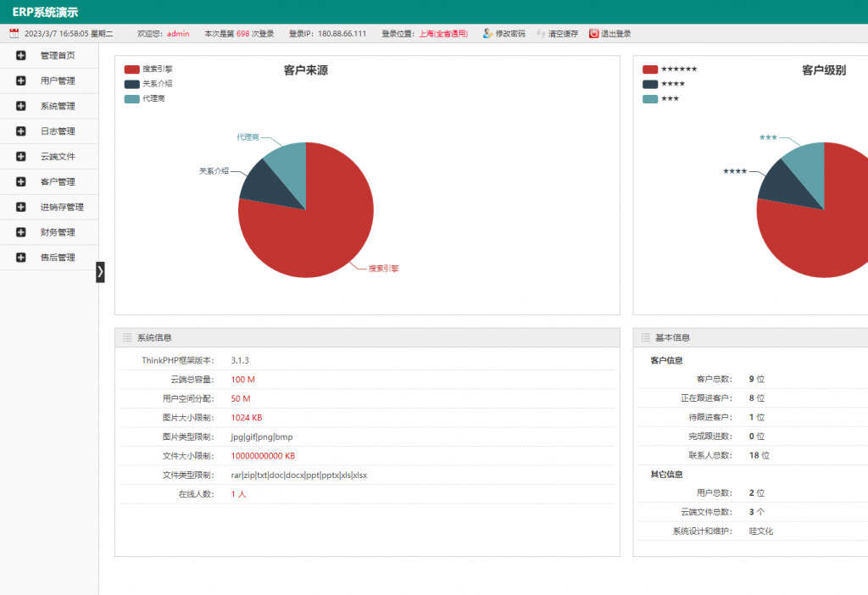Open 云端文件 menu item
Image resolution: width=868 pixels, height=595 pixels.
pyautogui.click(x=58, y=157)
